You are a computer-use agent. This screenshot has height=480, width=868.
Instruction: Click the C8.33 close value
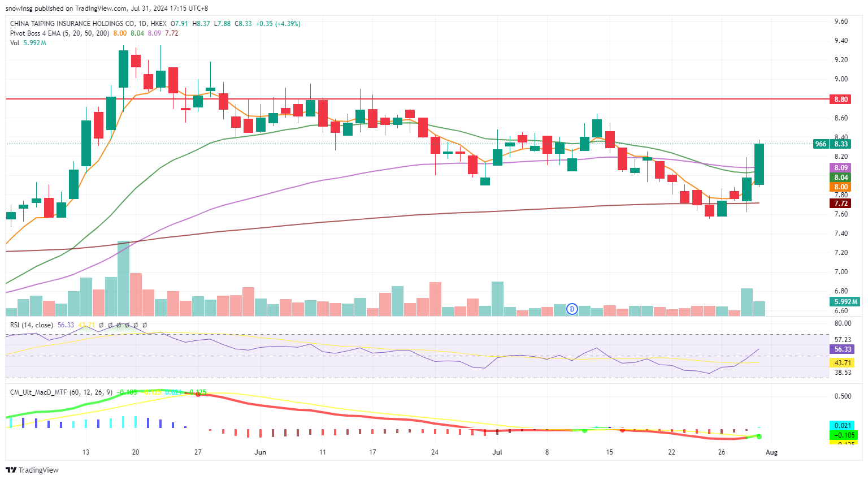(x=244, y=24)
